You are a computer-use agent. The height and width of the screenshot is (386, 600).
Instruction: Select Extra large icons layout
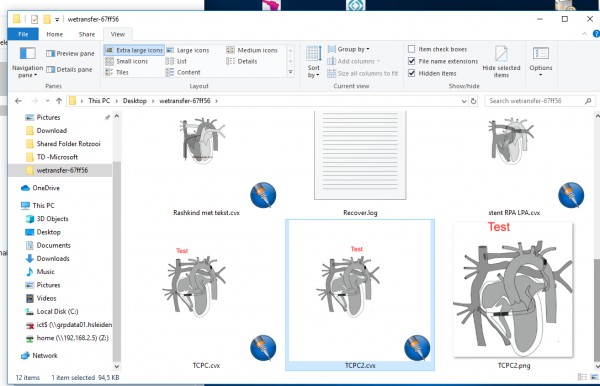[x=134, y=50]
